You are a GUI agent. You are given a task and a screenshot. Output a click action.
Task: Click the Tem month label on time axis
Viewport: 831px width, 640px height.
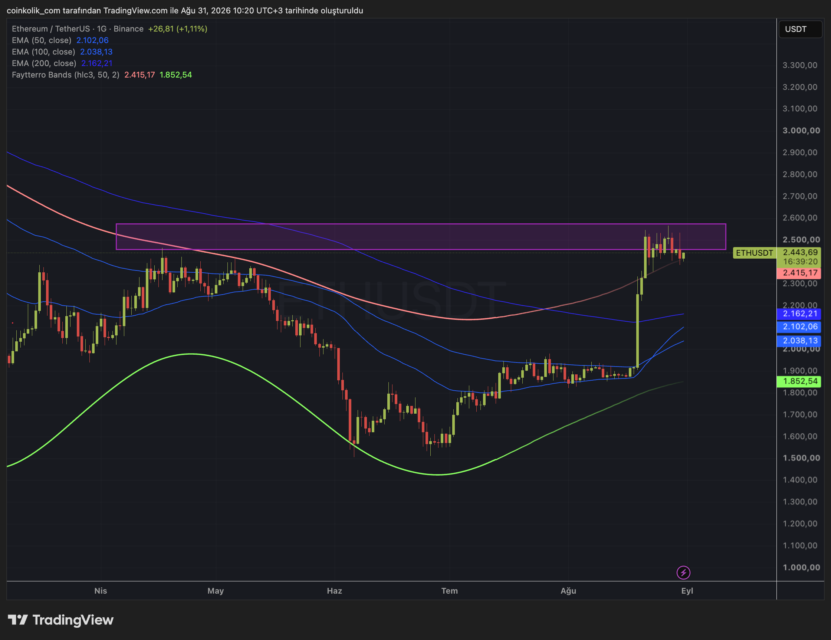[449, 591]
